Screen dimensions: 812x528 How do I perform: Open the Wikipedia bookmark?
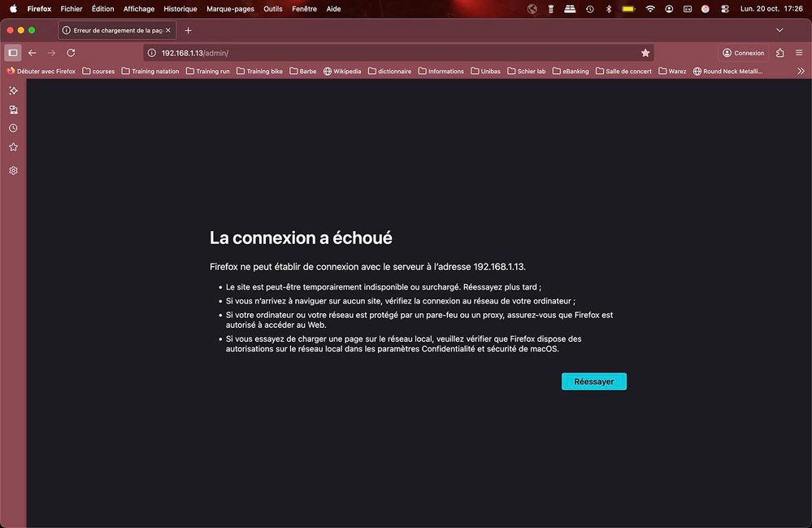(x=342, y=71)
